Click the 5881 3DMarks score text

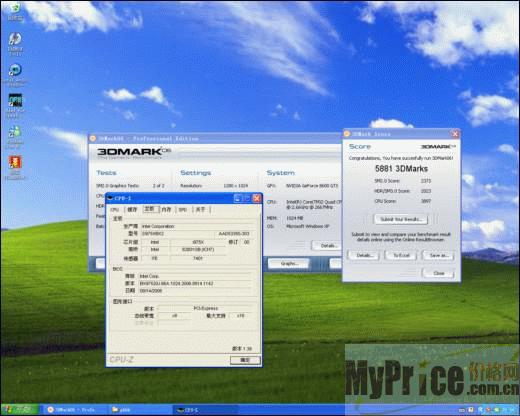[401, 169]
